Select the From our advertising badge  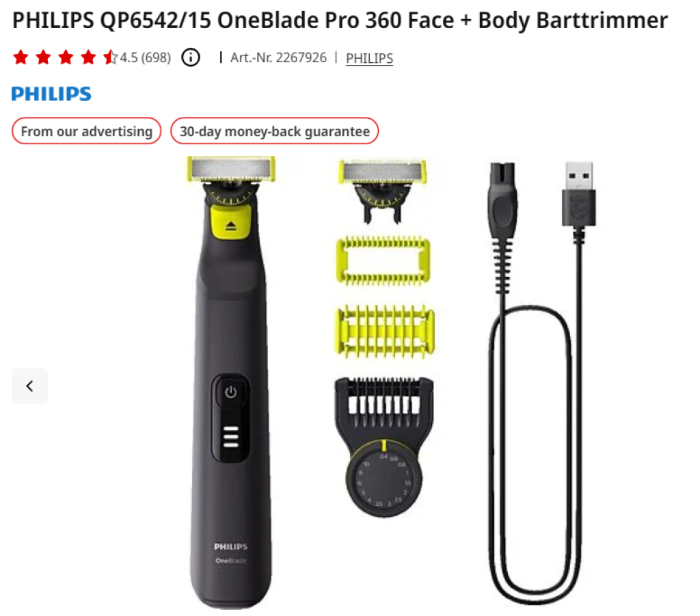pos(86,131)
